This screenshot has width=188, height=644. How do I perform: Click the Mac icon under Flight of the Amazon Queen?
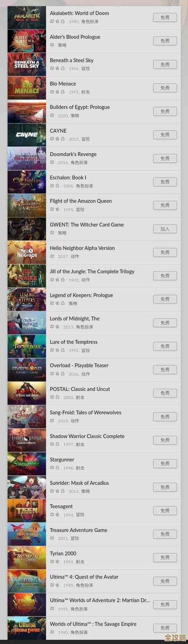58,209
